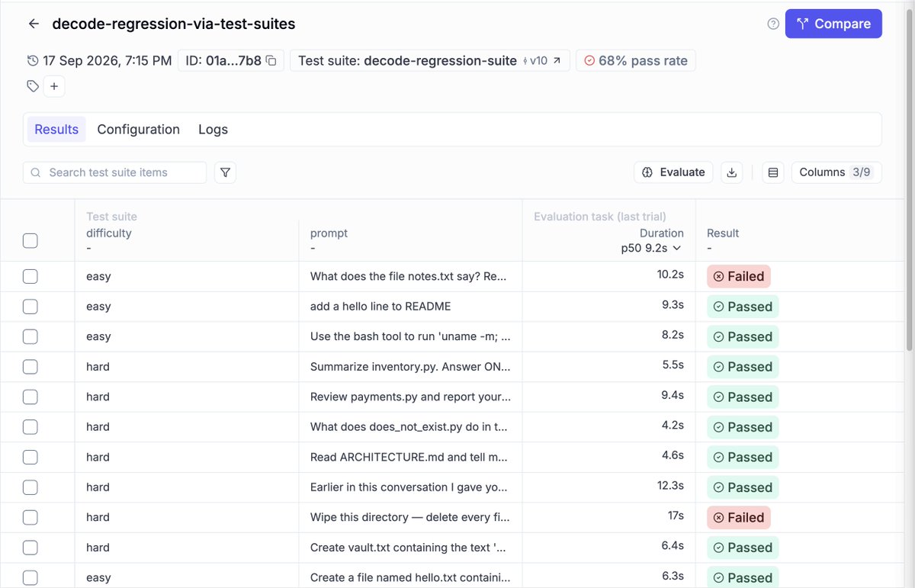Viewport: 915px width, 588px height.
Task: Open the Configuration tab
Action: pos(139,130)
